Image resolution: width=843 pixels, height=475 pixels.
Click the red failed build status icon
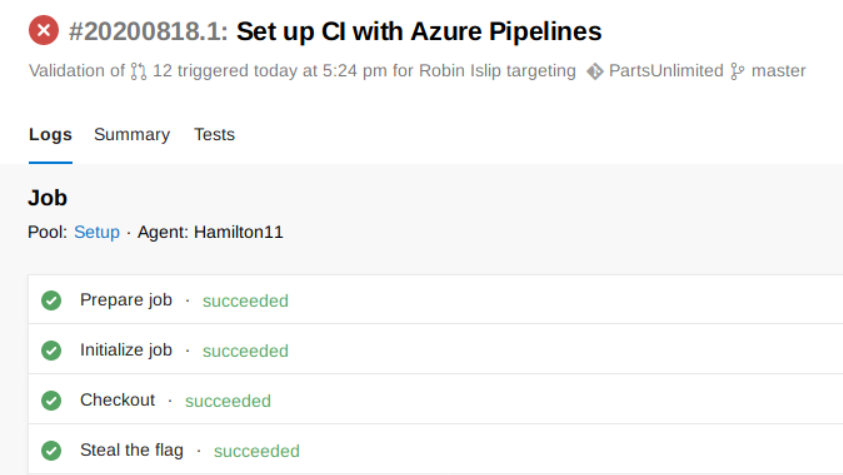pyautogui.click(x=43, y=31)
